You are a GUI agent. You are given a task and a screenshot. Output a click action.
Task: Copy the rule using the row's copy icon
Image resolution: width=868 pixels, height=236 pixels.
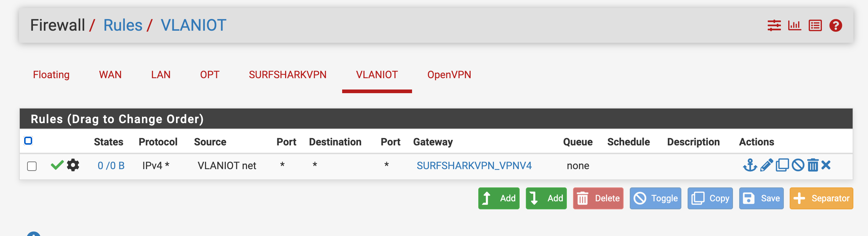pyautogui.click(x=782, y=165)
